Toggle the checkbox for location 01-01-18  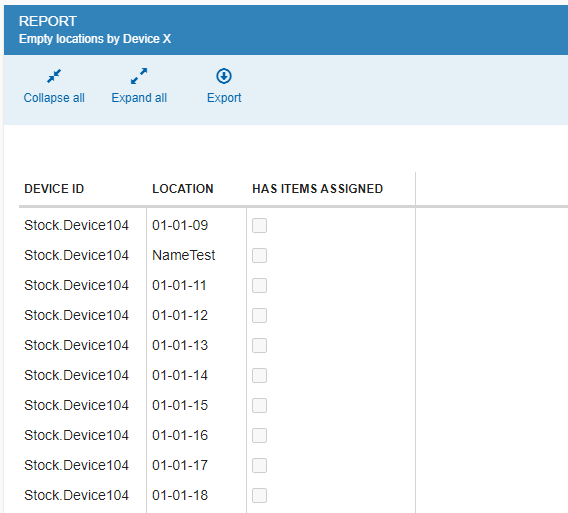259,495
